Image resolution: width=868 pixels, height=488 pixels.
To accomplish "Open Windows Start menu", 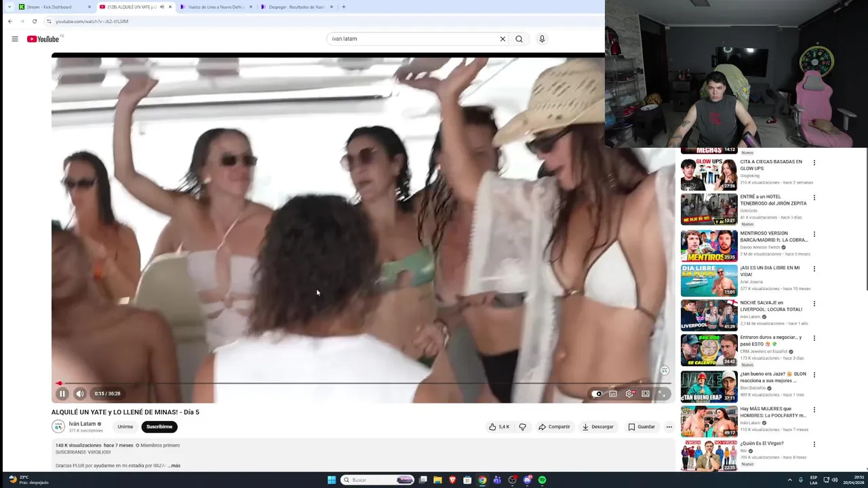I will tap(332, 480).
